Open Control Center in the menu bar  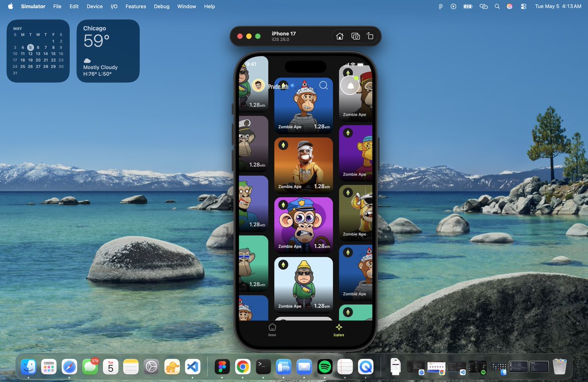click(x=524, y=6)
